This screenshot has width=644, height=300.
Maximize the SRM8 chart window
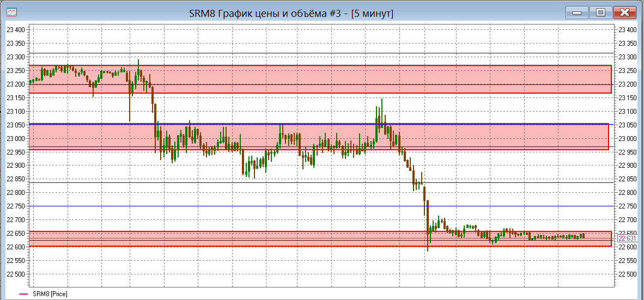coord(600,13)
